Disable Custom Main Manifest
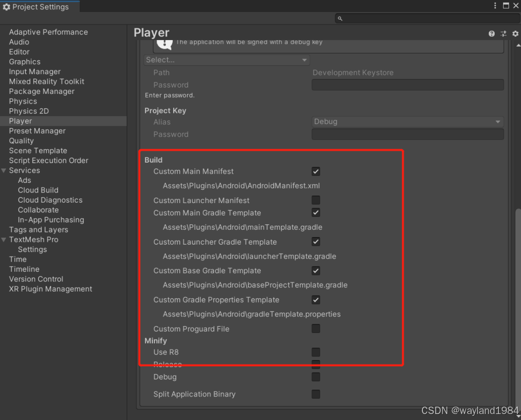This screenshot has height=420, width=521. coord(316,171)
